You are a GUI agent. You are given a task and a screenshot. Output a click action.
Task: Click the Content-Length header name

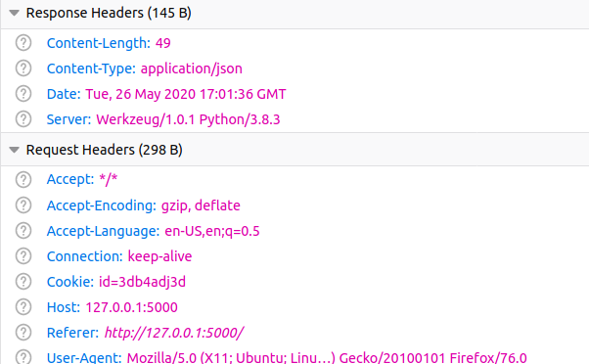click(99, 44)
